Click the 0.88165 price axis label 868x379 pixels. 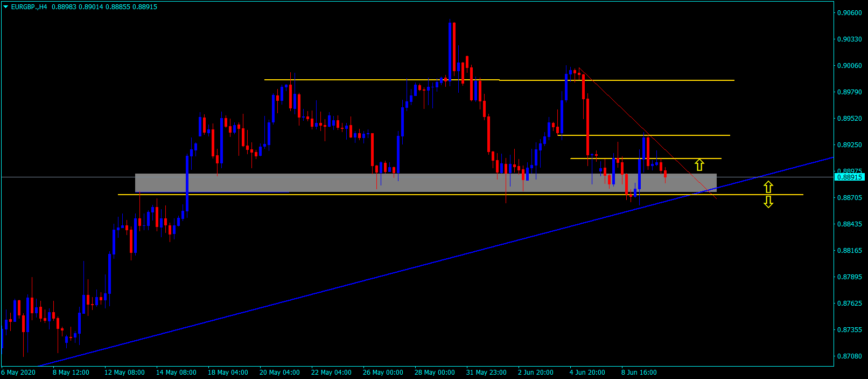pyautogui.click(x=850, y=251)
